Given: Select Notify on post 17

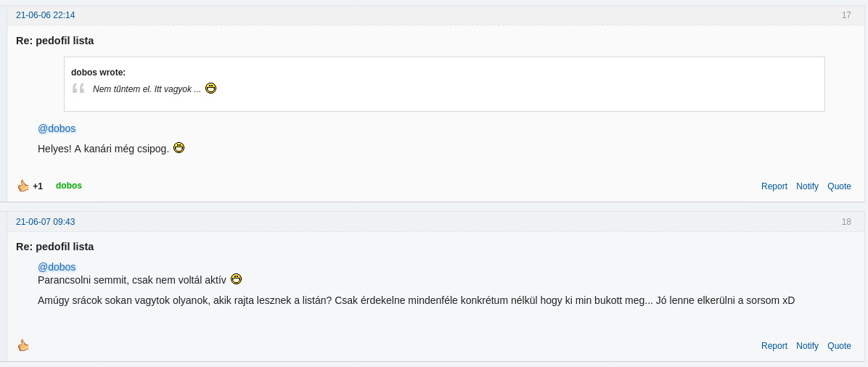Looking at the screenshot, I should (x=807, y=186).
